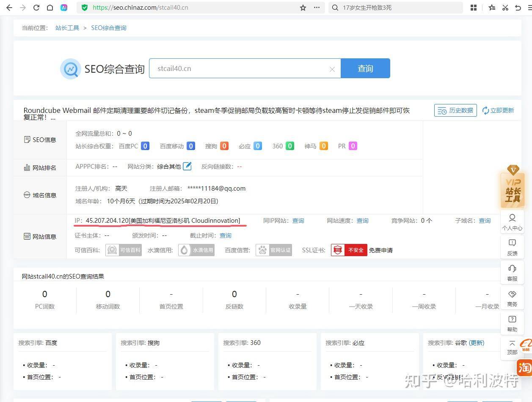Select the 网站信息 row label
The image size is (532, 402).
(40, 236)
